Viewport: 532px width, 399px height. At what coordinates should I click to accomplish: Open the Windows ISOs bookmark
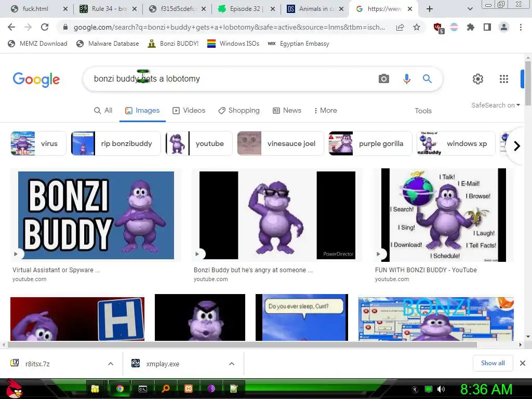(233, 44)
